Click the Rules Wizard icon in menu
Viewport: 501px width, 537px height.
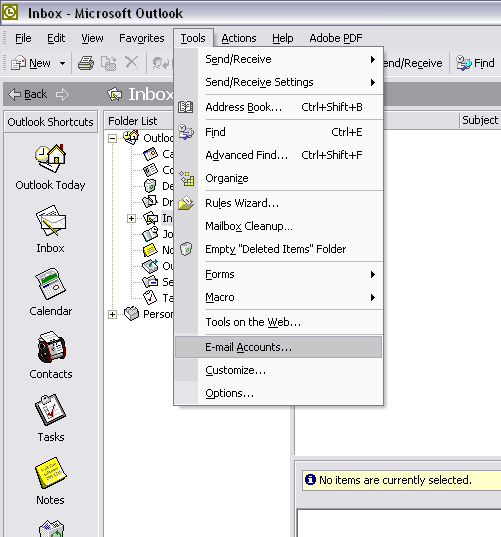[186, 203]
